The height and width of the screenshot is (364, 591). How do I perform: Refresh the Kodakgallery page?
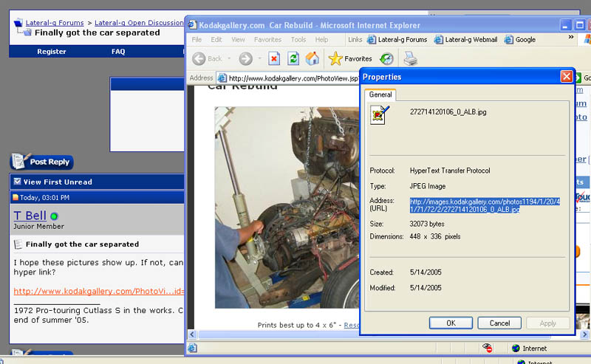pyautogui.click(x=293, y=58)
